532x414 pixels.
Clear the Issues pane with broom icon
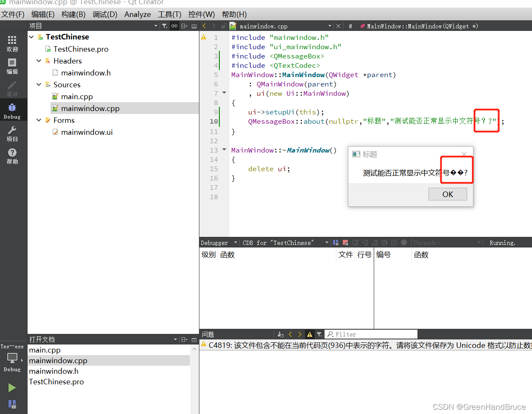pos(280,334)
